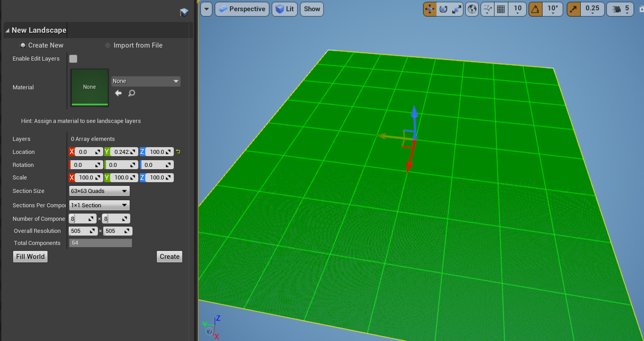Toggle rotation angle snapping icon
The image size is (644, 341).
point(535,9)
